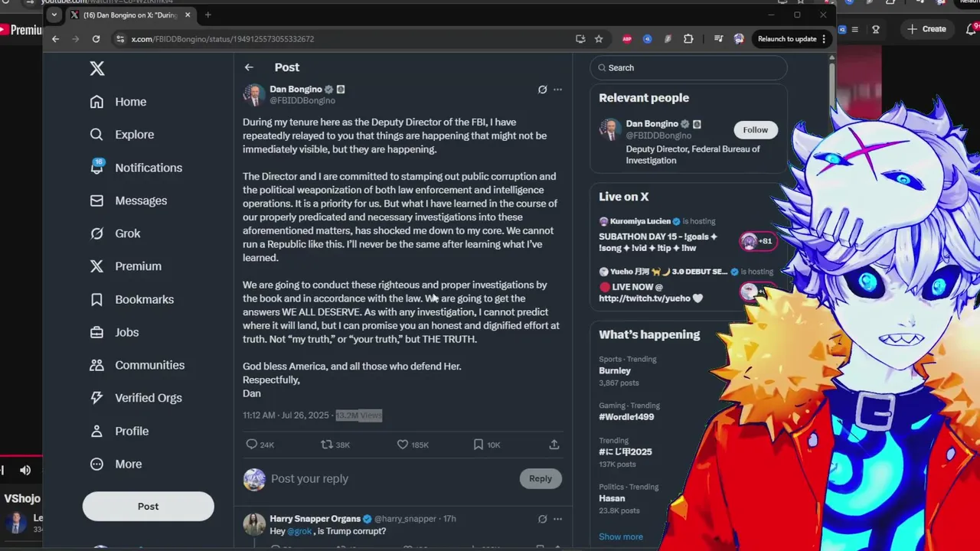Open the More circle menu icon
Viewport: 980px width, 551px height.
pyautogui.click(x=96, y=464)
